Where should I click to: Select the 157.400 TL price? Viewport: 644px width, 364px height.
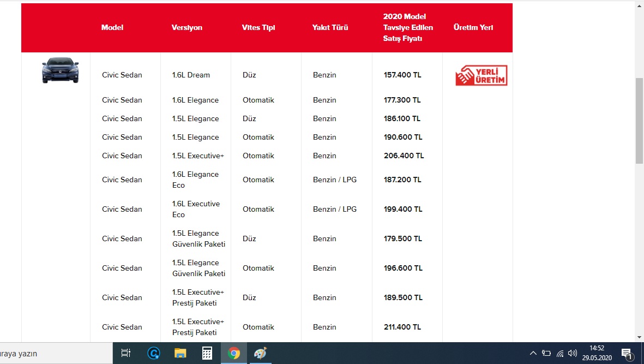click(x=402, y=75)
